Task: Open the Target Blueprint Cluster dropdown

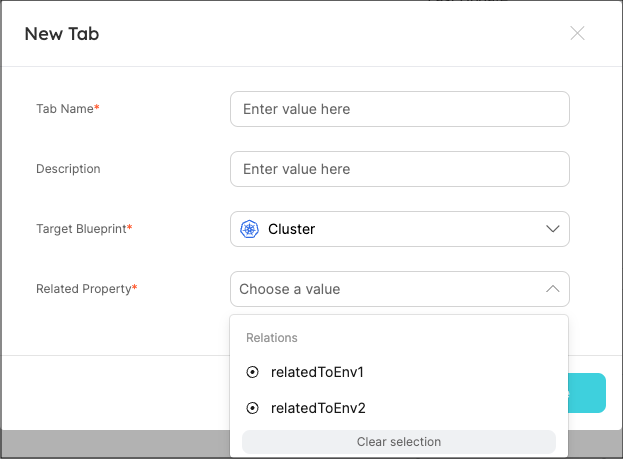Action: click(x=400, y=229)
